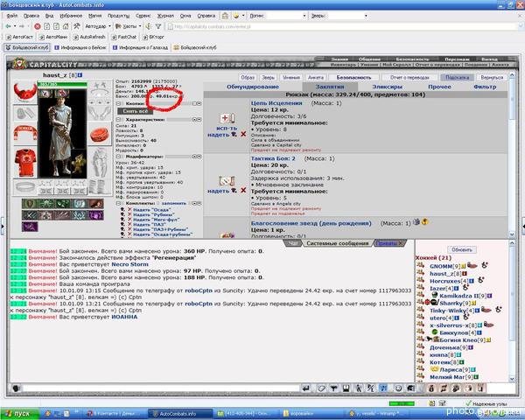Click the smiley face icon in the chat toolbar
This screenshot has height=420, width=525.
[398, 388]
